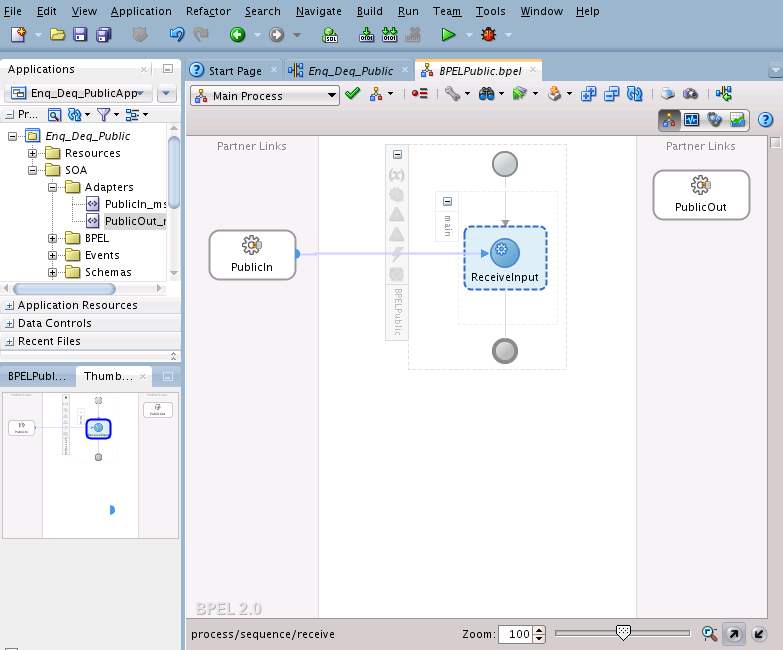Click the collapse all activities icon
The image size is (783, 650).
(x=611, y=93)
